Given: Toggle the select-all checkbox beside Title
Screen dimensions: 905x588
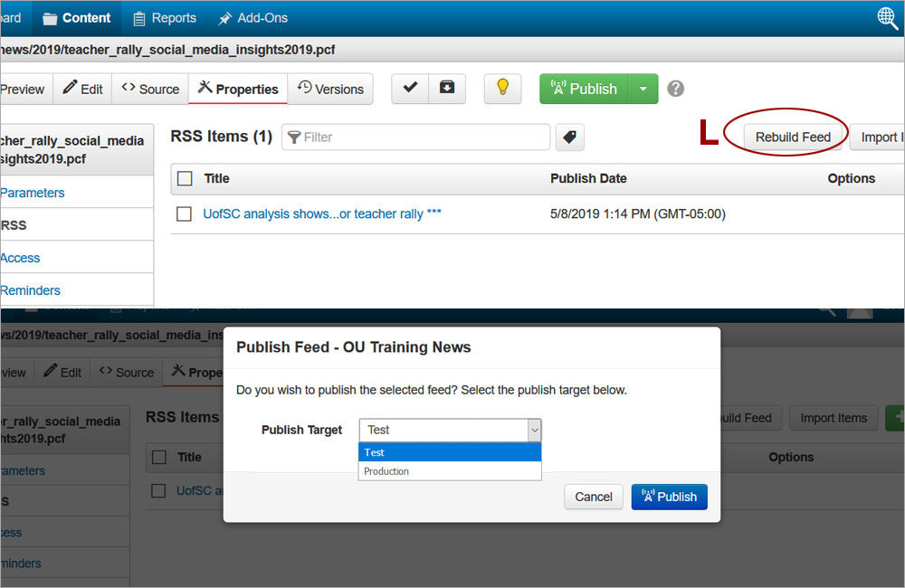Looking at the screenshot, I should tap(185, 178).
